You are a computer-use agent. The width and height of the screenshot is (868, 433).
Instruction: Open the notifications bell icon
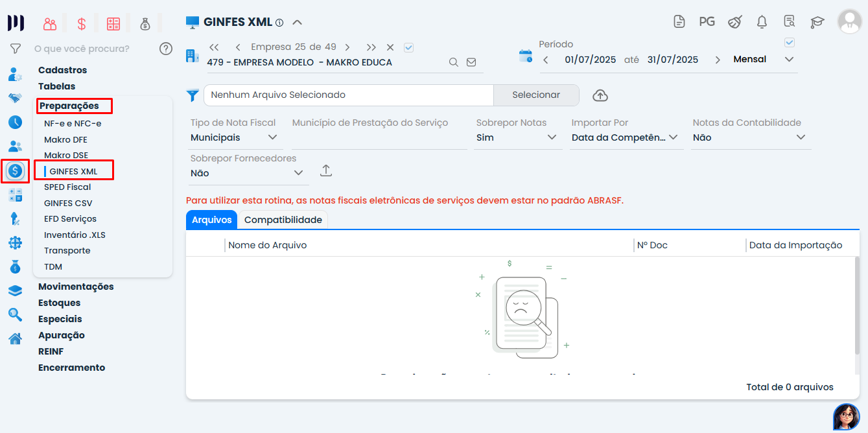[x=762, y=22]
